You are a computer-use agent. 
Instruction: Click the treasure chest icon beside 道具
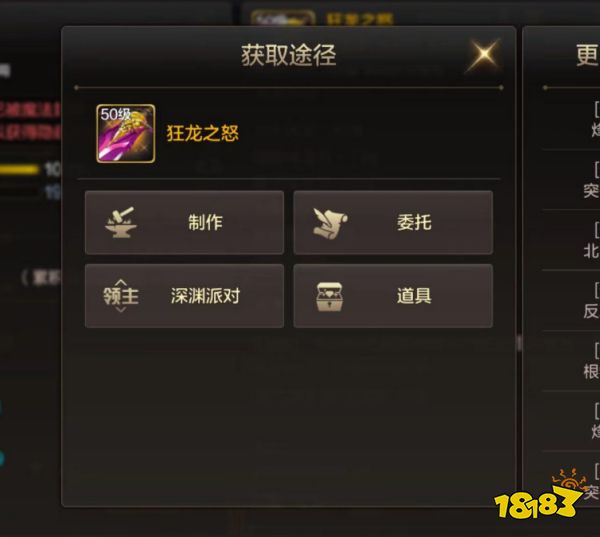tap(329, 297)
